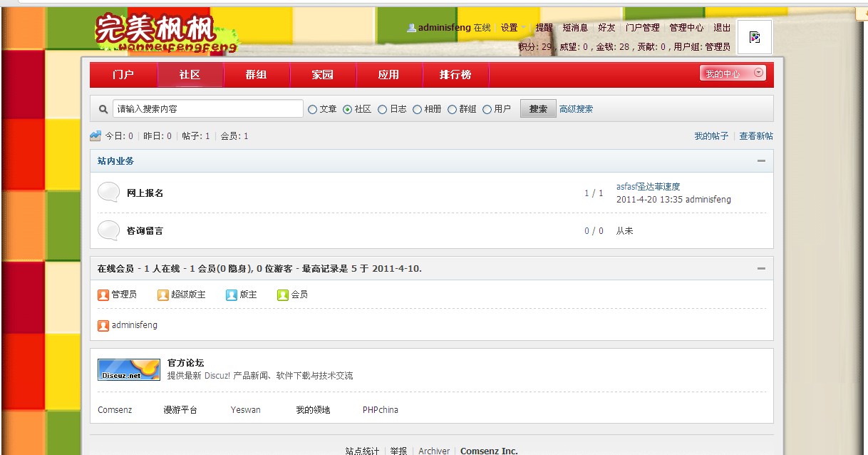Open the 设置 dropdown menu

click(x=513, y=28)
